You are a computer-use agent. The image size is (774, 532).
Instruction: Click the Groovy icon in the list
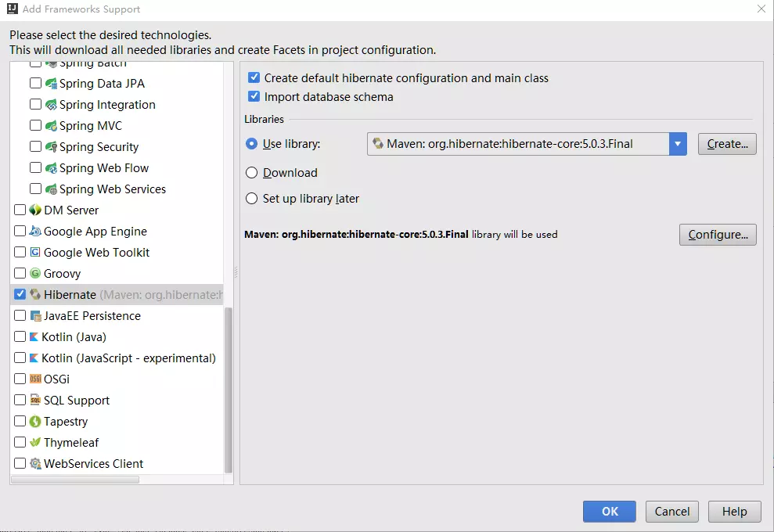tap(35, 274)
